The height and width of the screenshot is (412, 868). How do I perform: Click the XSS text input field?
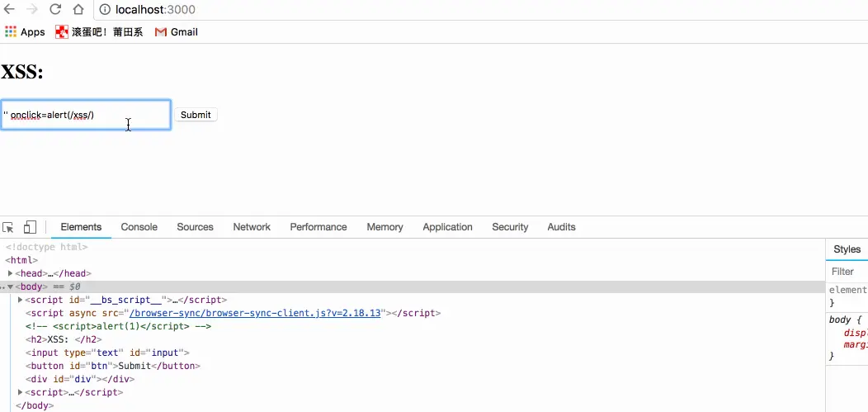click(86, 116)
